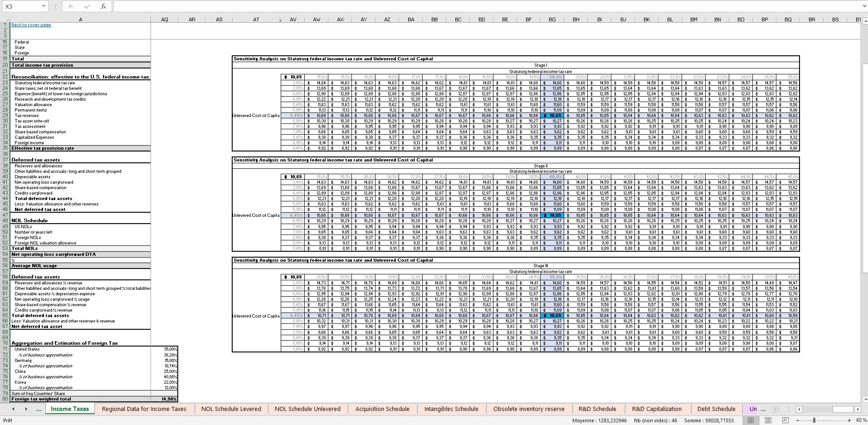Switch to Page Layout view icon
This screenshot has height=425, width=868.
click(x=768, y=420)
